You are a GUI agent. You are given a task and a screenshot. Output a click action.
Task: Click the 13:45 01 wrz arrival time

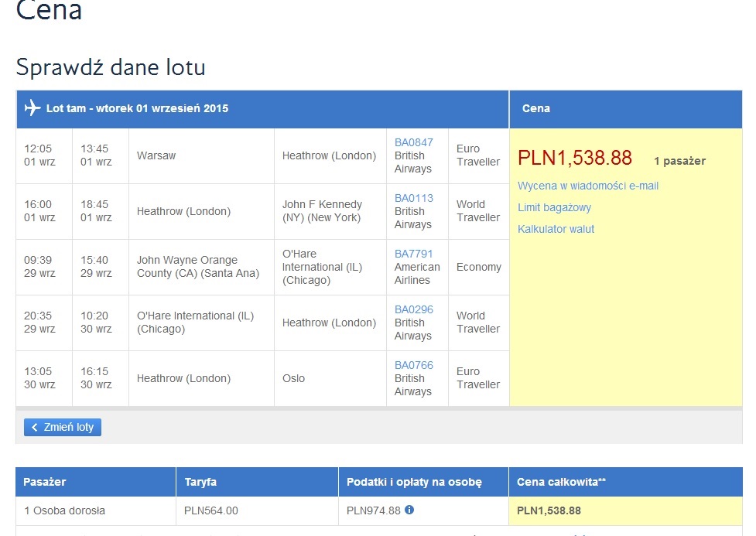pyautogui.click(x=96, y=155)
